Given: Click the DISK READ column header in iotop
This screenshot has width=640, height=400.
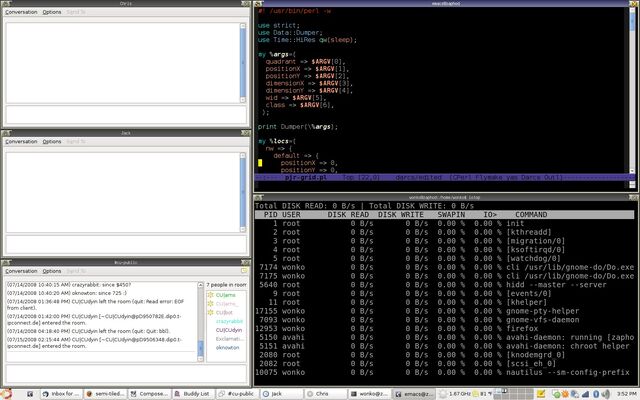Looking at the screenshot, I should (348, 215).
